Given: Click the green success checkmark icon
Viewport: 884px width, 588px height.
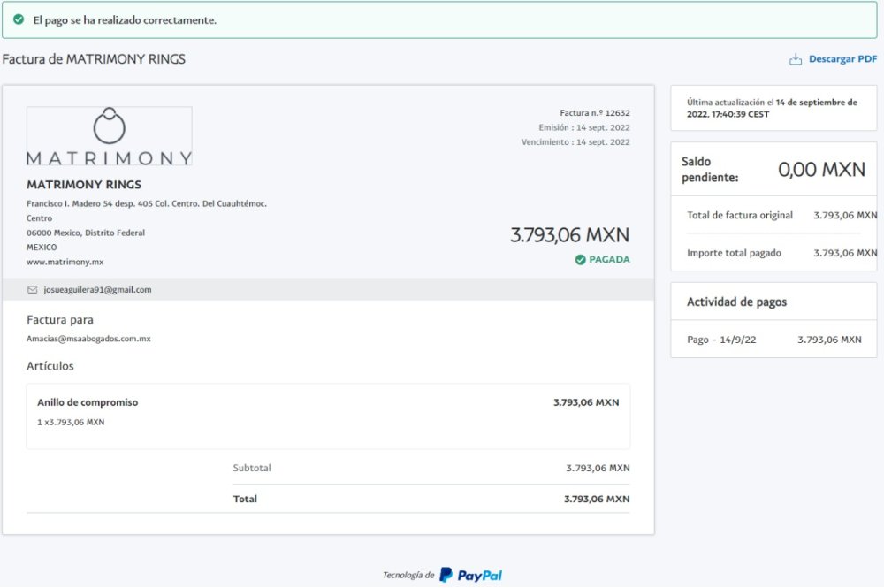Looking at the screenshot, I should click(x=19, y=19).
